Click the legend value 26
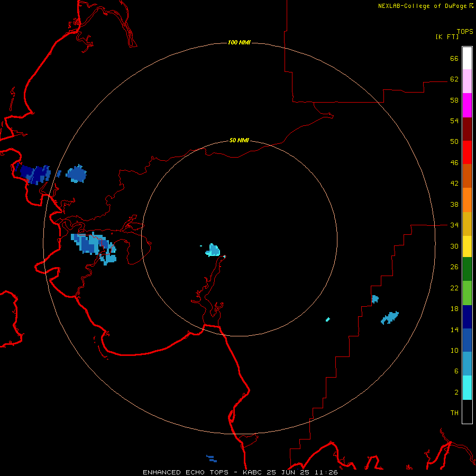 click(x=454, y=267)
